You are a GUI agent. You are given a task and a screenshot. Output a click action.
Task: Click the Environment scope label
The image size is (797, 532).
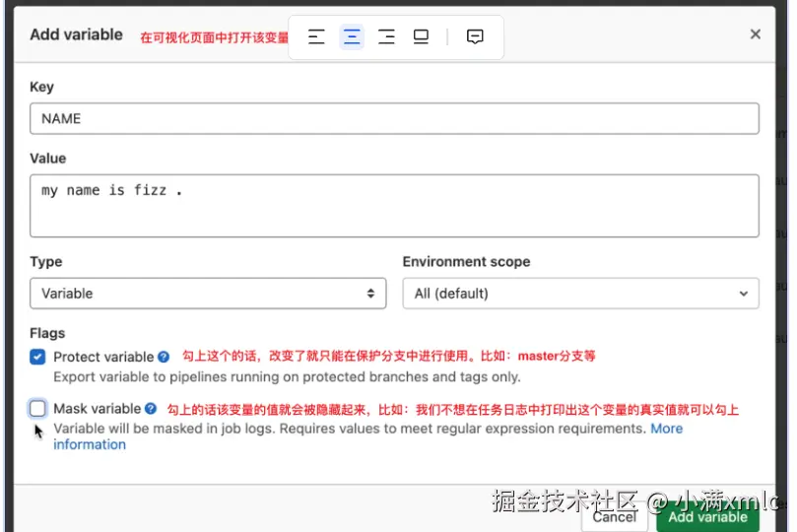point(467,262)
